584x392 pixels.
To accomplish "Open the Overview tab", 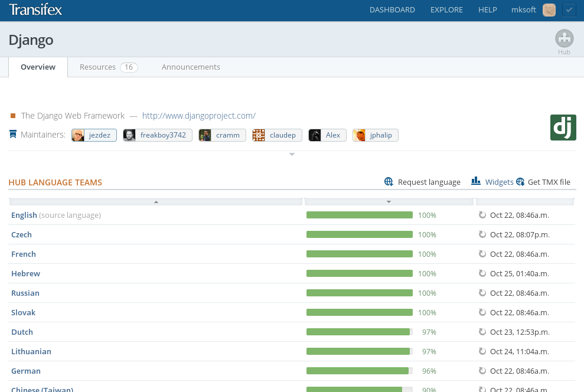I will pyautogui.click(x=38, y=67).
